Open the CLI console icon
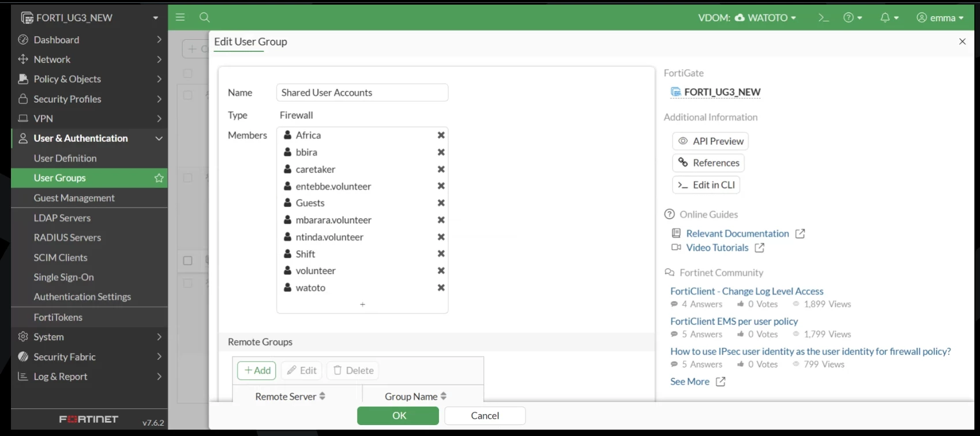 pyautogui.click(x=824, y=18)
